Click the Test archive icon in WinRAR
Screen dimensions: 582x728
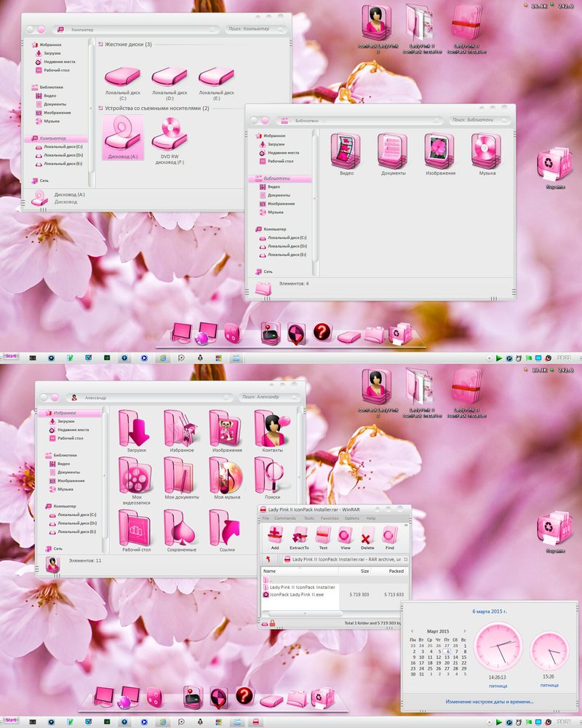(323, 537)
